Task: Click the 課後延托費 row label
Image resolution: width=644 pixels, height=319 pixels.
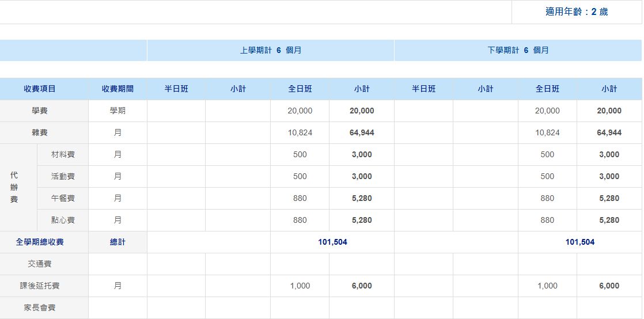Action: [x=40, y=286]
